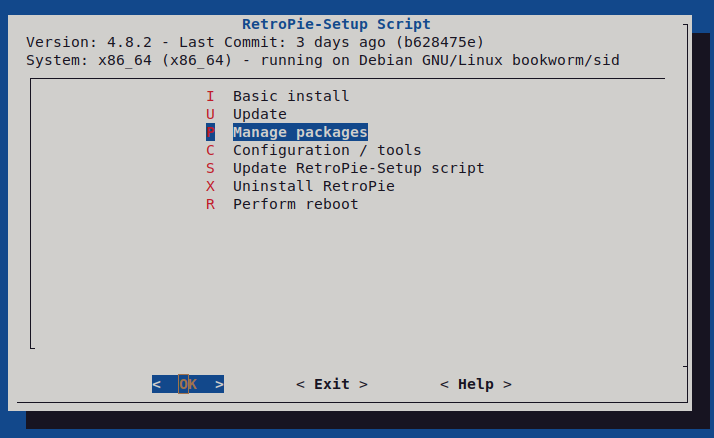Open Help from the dialog buttons
The width and height of the screenshot is (714, 438).
(475, 384)
